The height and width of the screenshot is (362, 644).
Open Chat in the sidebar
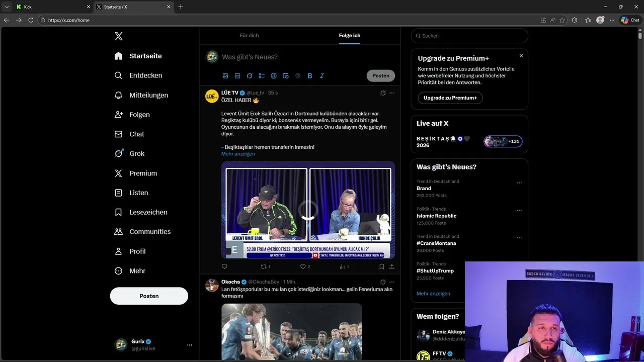click(129, 134)
